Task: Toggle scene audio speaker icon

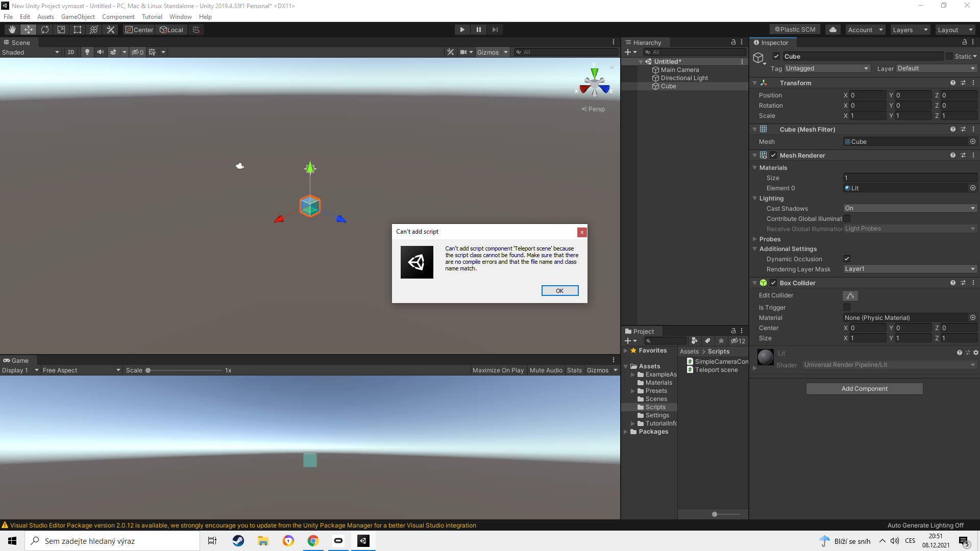Action: 101,52
